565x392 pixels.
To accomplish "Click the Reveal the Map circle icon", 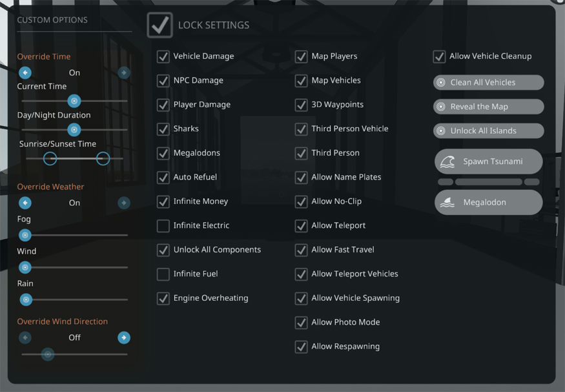I will [x=441, y=107].
